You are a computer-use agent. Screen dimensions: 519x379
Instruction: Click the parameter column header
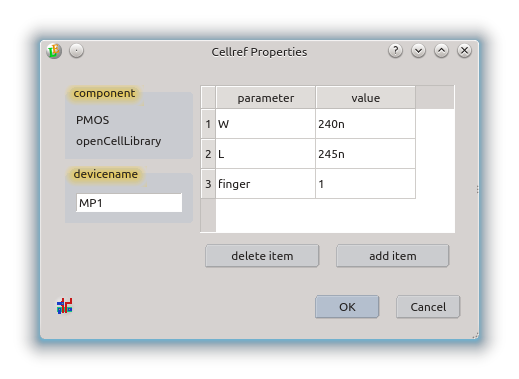coord(266,98)
